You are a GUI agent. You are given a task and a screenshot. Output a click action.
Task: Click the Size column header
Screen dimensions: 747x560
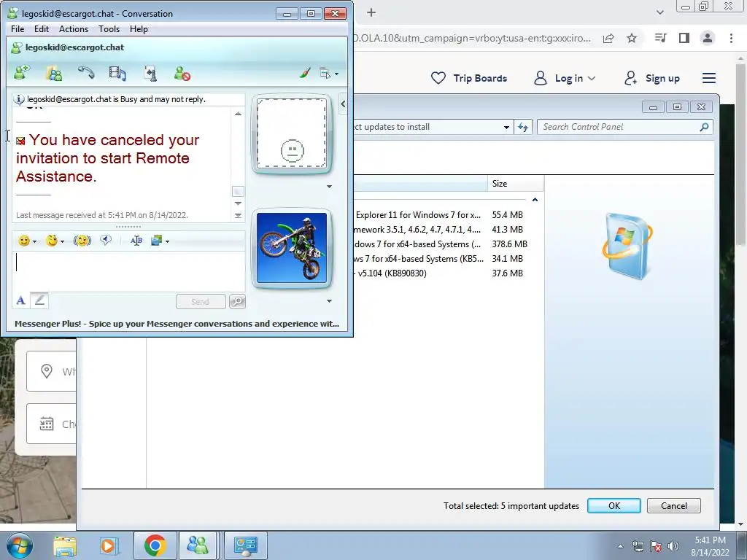[516, 184]
